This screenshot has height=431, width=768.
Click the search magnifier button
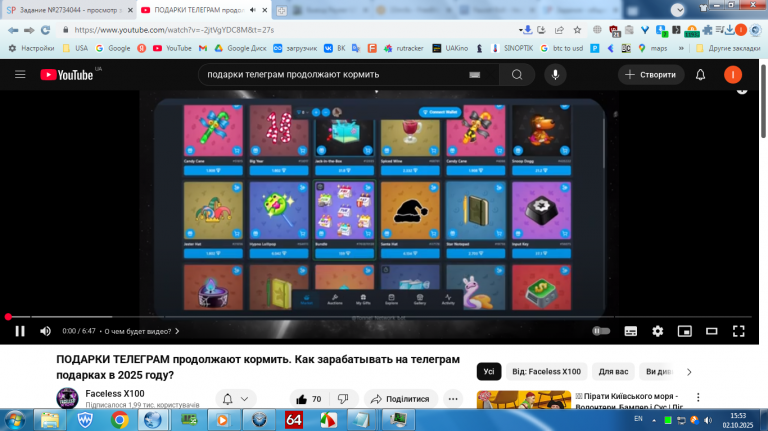pos(517,74)
